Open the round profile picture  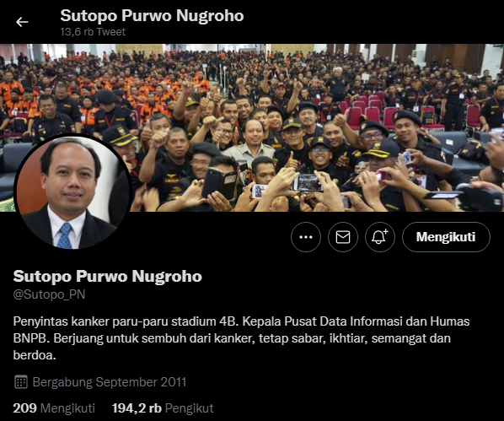(x=73, y=192)
